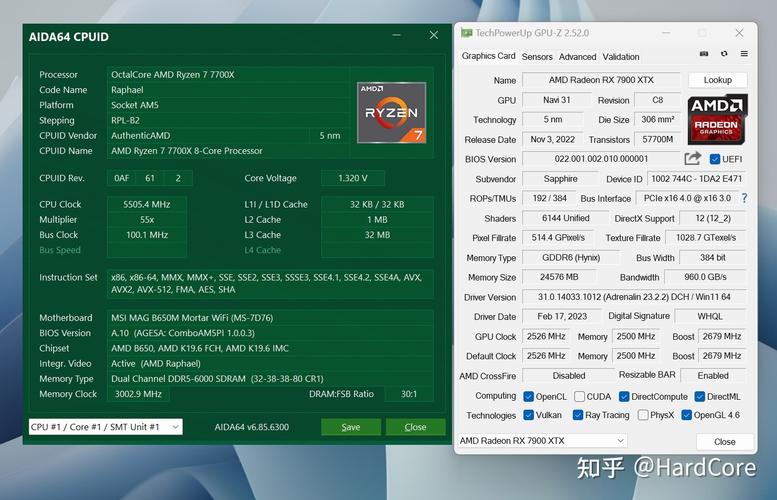777x500 pixels.
Task: Click the Memory Type GDDR6 (Hynix) field
Action: point(571,258)
